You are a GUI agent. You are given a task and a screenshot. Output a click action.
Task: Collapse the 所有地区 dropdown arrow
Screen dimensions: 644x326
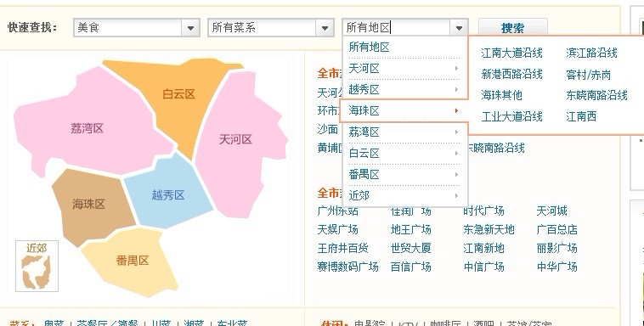point(459,28)
